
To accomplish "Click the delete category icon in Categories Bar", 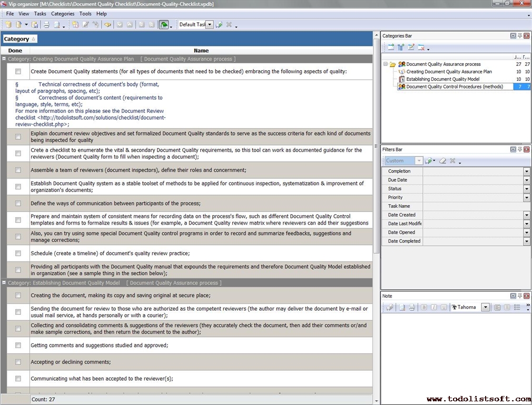I will pyautogui.click(x=421, y=47).
